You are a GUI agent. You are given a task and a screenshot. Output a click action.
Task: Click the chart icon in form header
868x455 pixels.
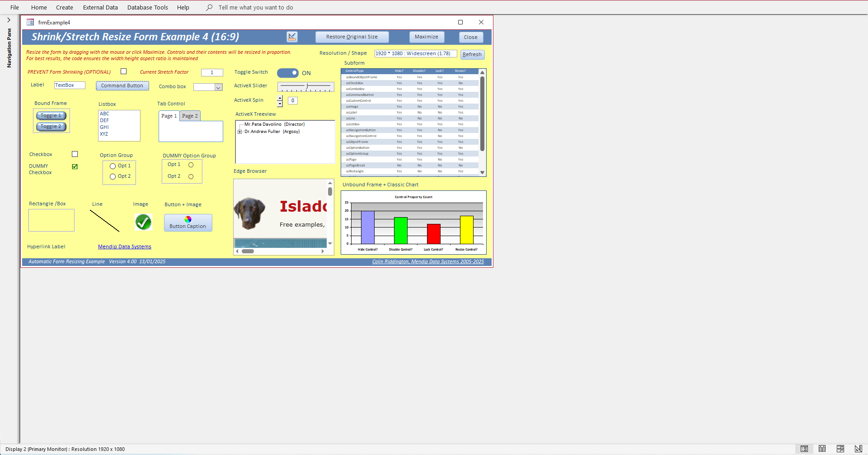[292, 37]
